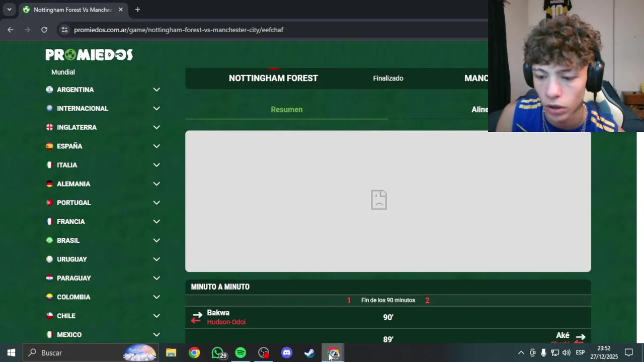Click the MINUTO A MINUTO header

tap(220, 287)
